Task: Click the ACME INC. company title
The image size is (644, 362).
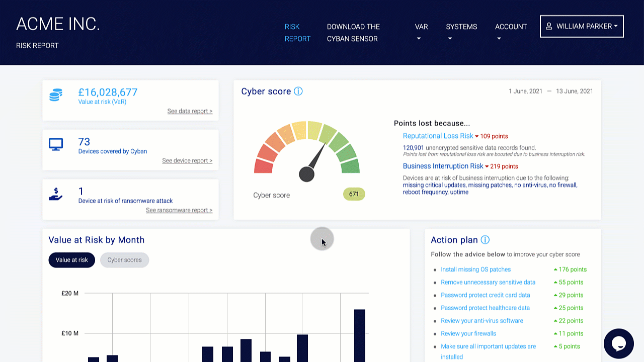Action: pyautogui.click(x=58, y=24)
